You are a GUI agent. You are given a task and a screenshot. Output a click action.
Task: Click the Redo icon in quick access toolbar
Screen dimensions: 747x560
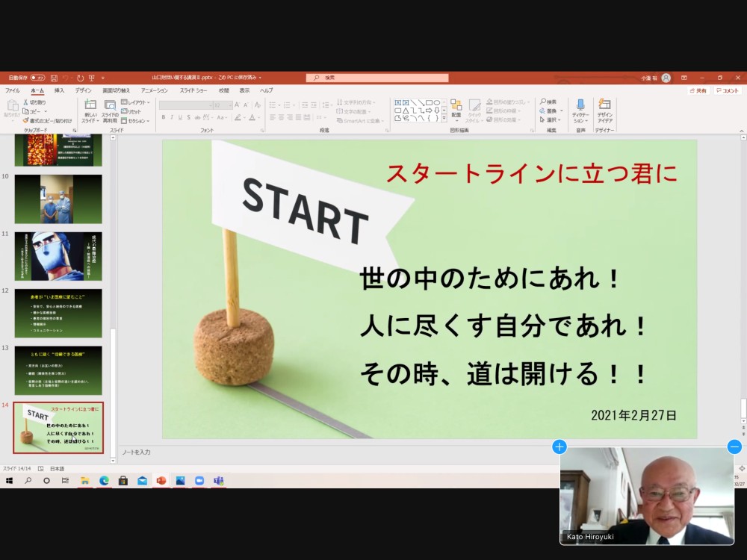click(80, 78)
